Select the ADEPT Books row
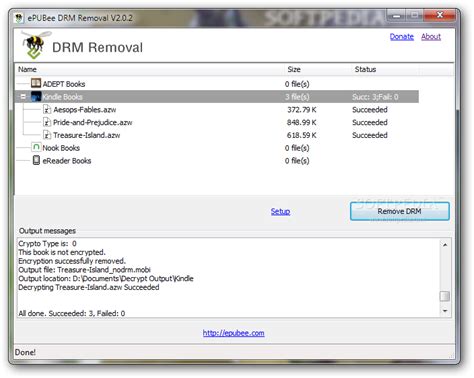The width and height of the screenshot is (474, 378). click(217, 84)
